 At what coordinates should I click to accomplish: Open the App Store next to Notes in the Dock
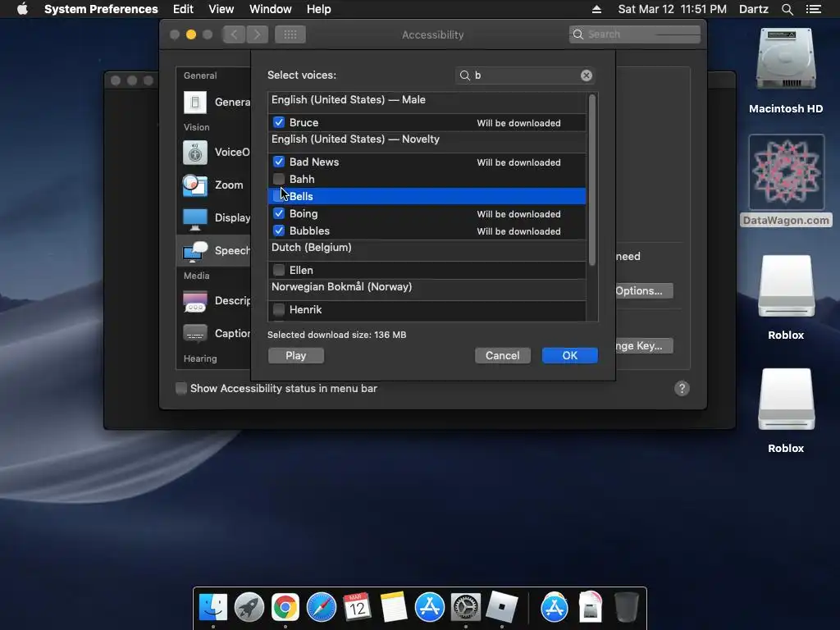430,608
